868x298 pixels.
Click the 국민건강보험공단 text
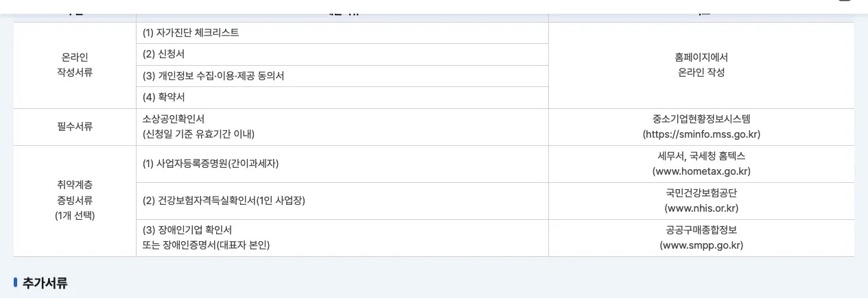[701, 193]
